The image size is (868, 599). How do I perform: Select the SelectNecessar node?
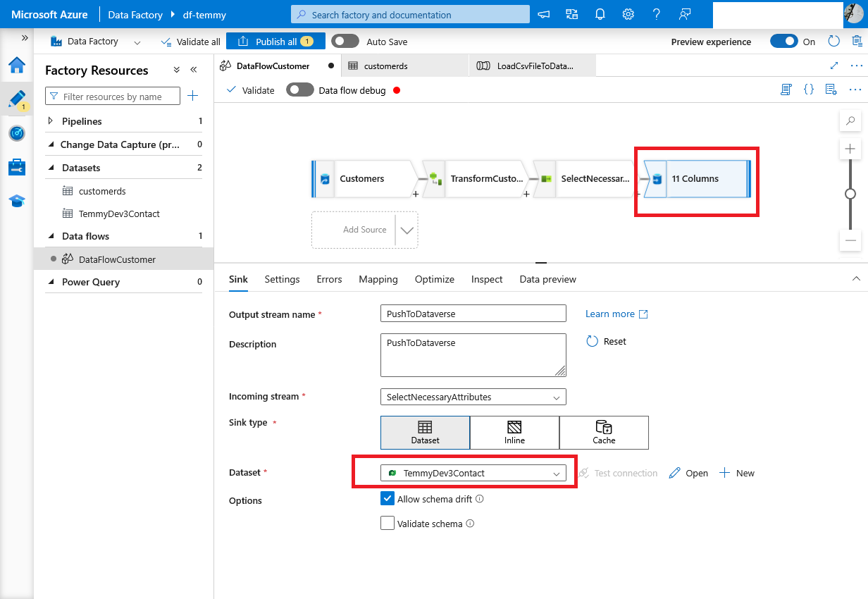pyautogui.click(x=586, y=179)
